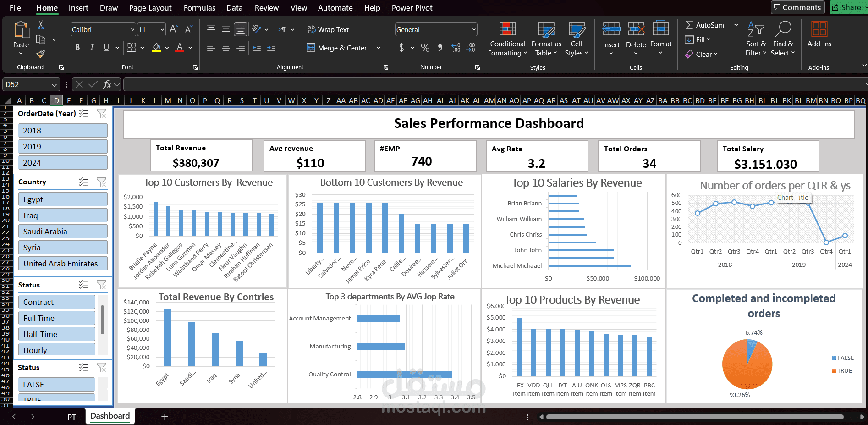The height and width of the screenshot is (425, 868).
Task: Toggle multi-select on Status slicer above Contract
Action: [83, 285]
